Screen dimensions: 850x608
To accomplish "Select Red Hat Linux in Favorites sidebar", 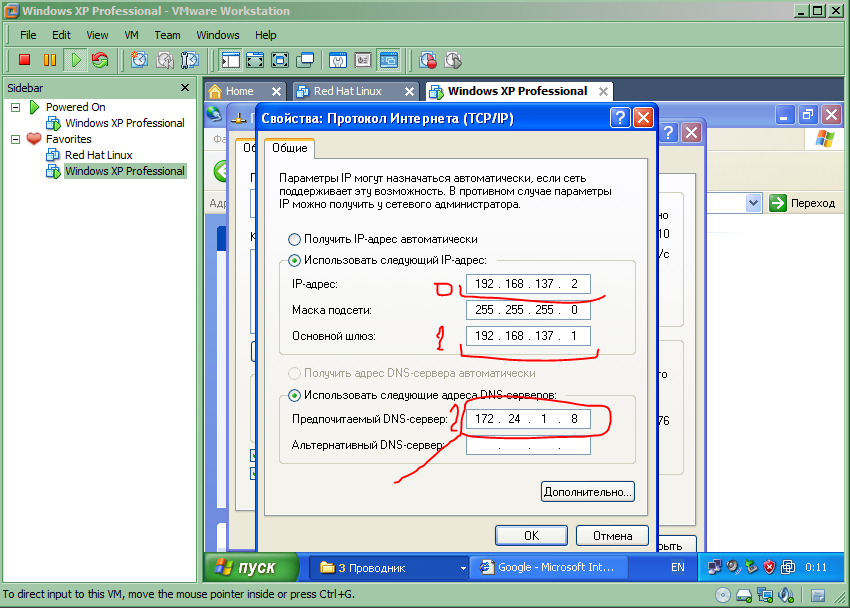I will tap(98, 155).
